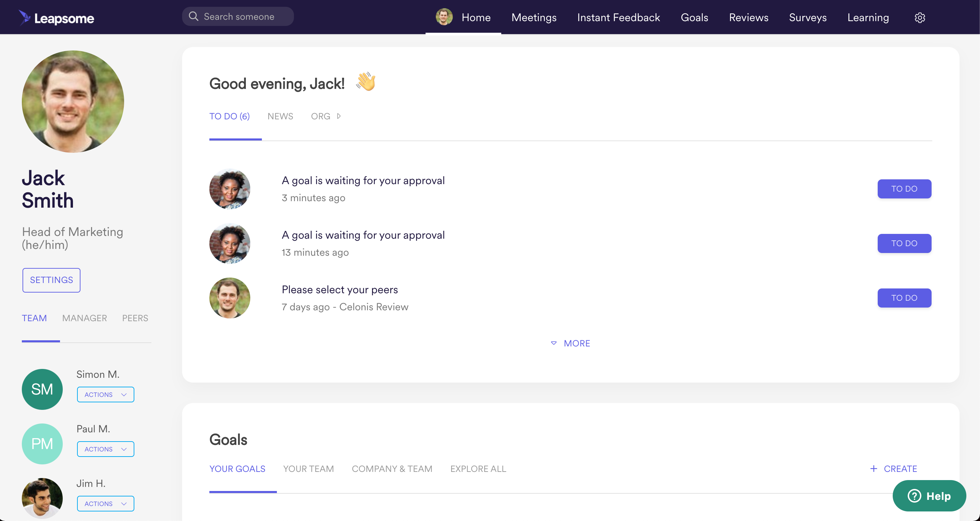980x521 pixels.
Task: Click the plus icon next to CREATE
Action: pos(874,468)
